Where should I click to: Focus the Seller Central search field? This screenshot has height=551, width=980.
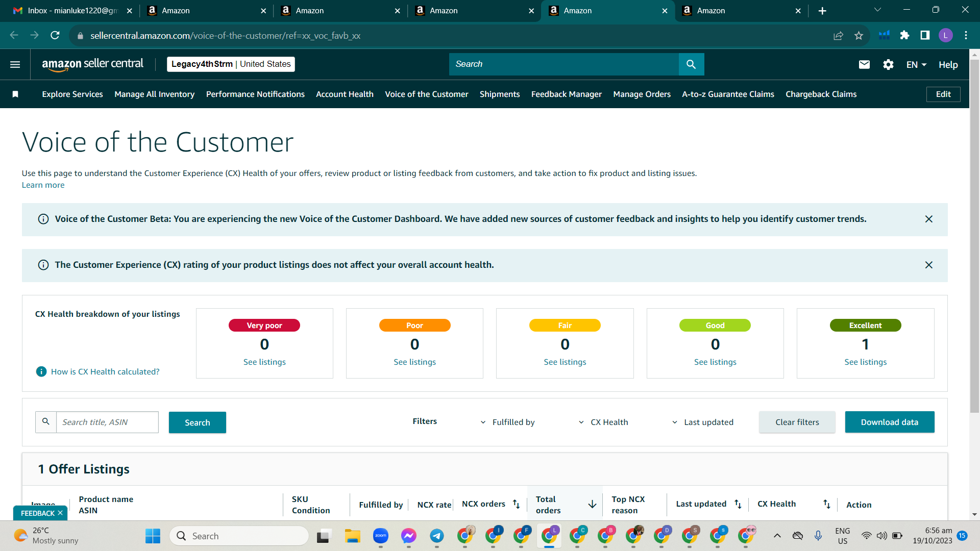(x=564, y=64)
